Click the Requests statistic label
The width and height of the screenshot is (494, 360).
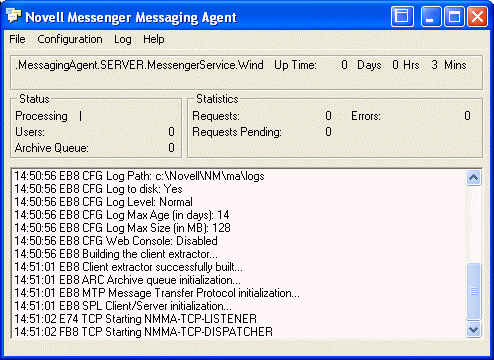click(216, 116)
